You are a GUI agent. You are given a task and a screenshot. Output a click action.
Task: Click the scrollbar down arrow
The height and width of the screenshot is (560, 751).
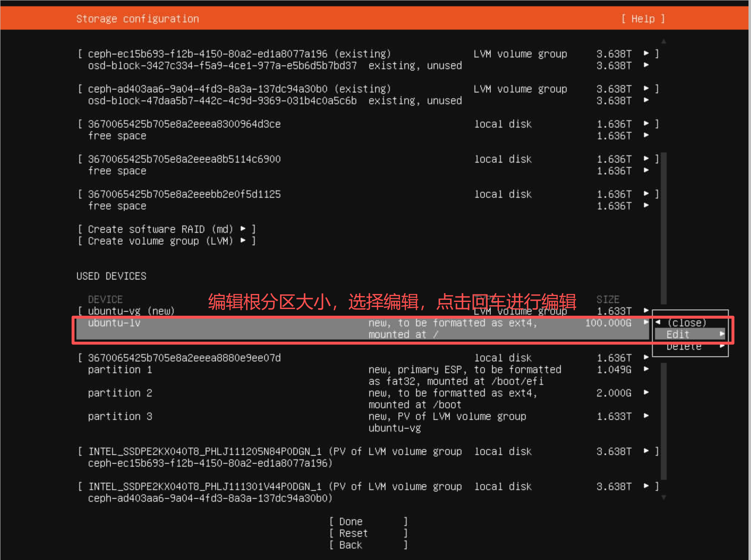(x=663, y=497)
